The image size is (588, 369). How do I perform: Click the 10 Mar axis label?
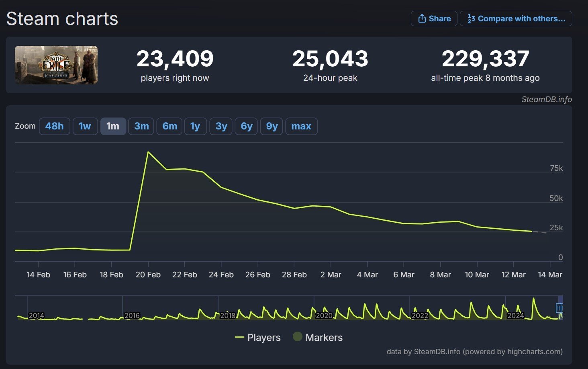pyautogui.click(x=477, y=275)
